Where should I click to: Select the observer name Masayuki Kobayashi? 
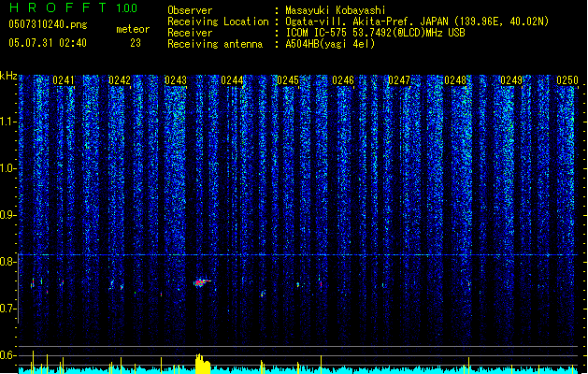tap(336, 10)
